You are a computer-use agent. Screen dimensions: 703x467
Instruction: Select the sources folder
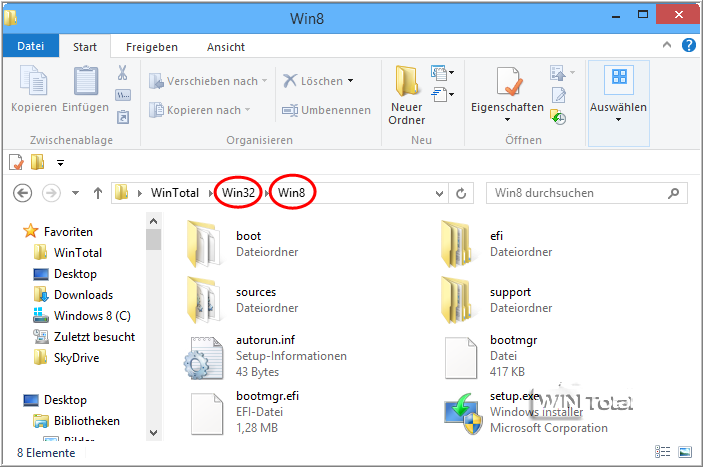point(242,300)
